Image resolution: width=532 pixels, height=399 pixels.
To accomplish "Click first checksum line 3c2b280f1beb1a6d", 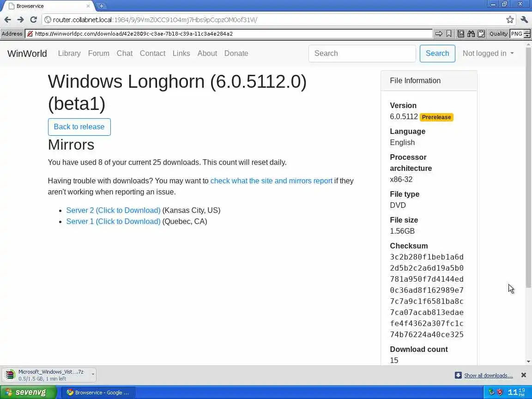I will tap(427, 257).
